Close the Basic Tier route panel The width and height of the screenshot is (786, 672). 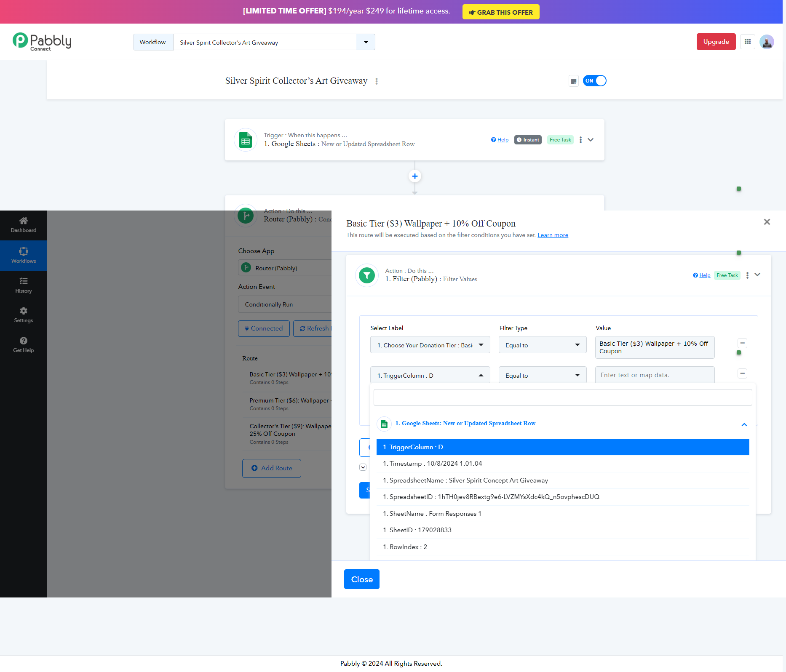767,222
